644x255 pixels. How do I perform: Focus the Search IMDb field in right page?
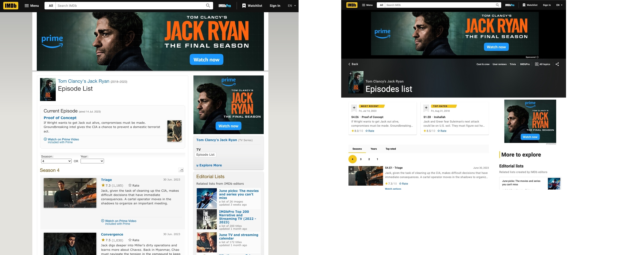tap(440, 5)
